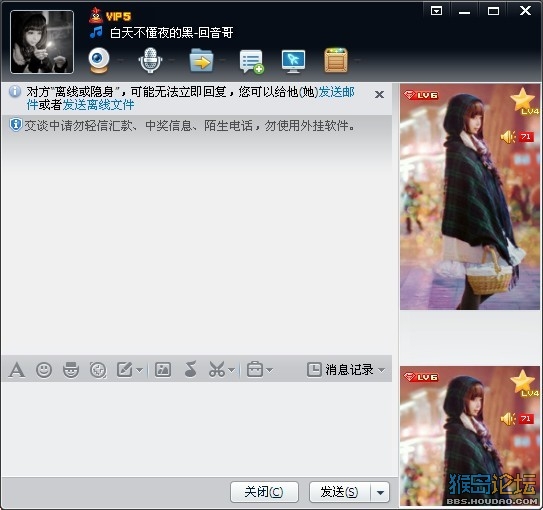Open the emoji smiley picker
The height and width of the screenshot is (510, 543).
pos(44,370)
